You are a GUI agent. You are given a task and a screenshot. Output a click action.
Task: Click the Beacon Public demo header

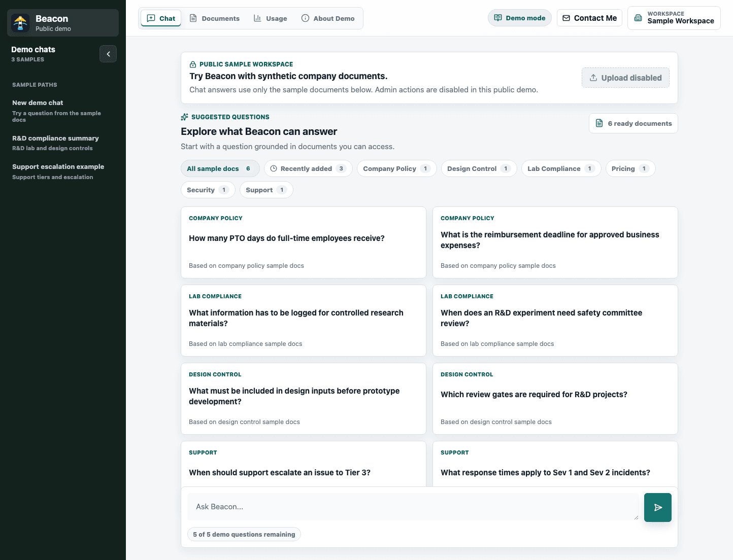click(x=63, y=23)
